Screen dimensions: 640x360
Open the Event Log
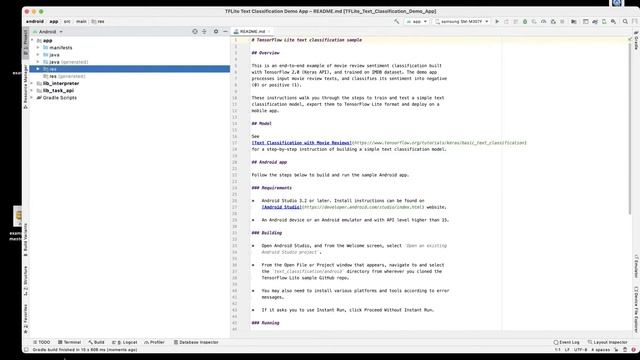pyautogui.click(x=567, y=342)
